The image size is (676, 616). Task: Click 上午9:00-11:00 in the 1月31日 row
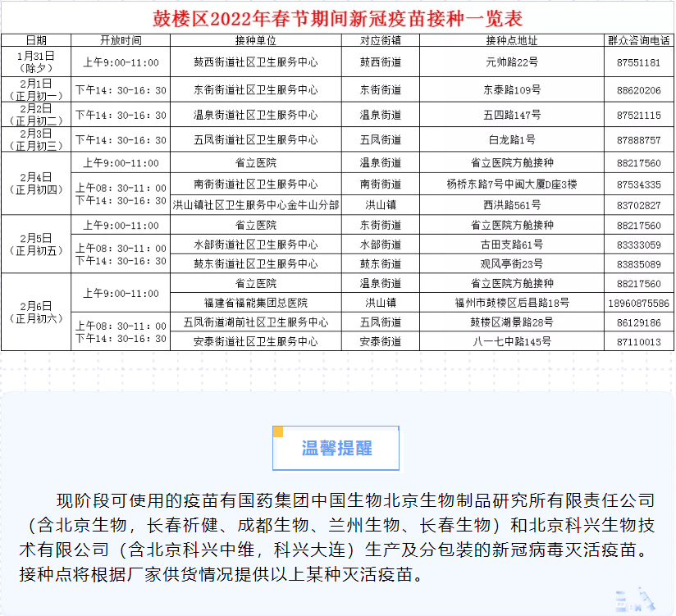click(121, 62)
